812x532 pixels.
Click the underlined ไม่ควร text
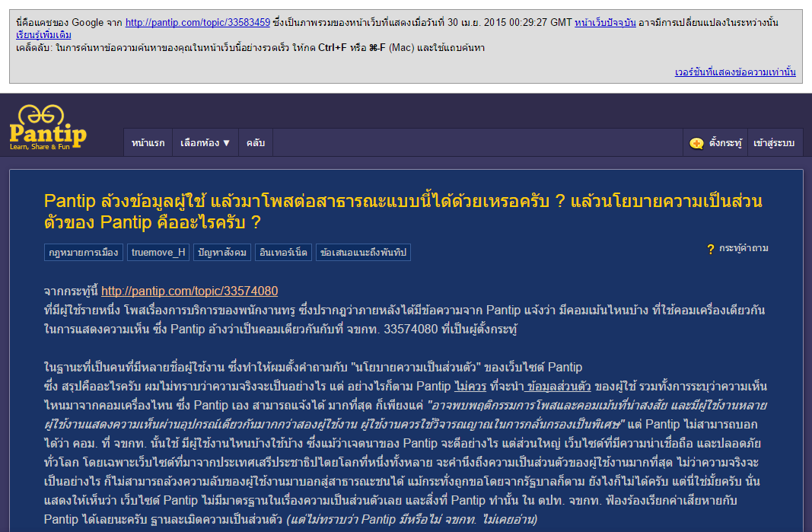tap(470, 387)
